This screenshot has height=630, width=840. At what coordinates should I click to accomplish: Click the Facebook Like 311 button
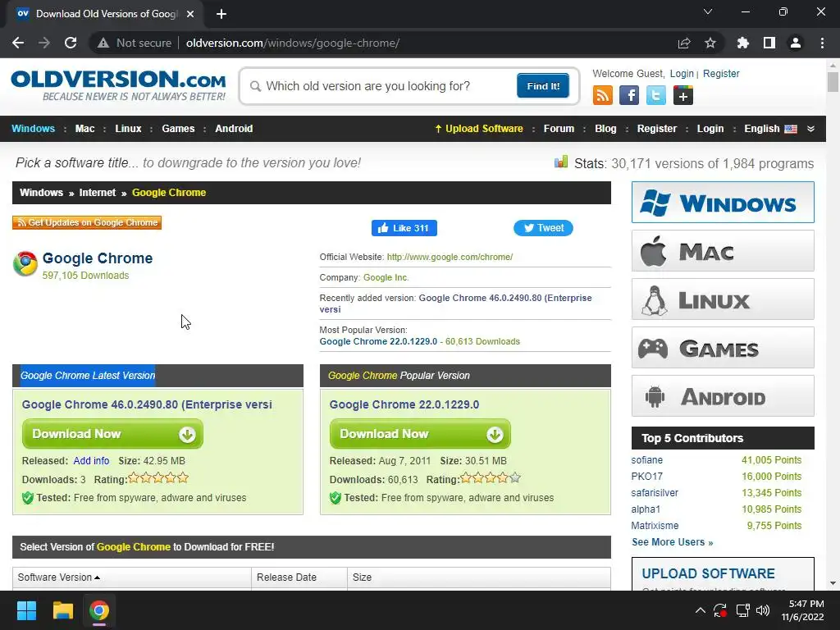404,228
